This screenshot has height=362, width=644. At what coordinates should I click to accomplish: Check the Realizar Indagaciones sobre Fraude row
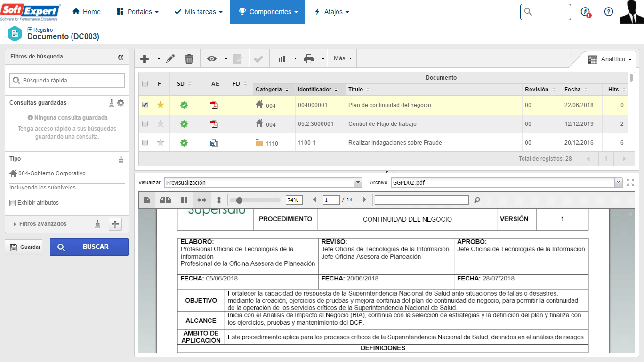tap(145, 142)
